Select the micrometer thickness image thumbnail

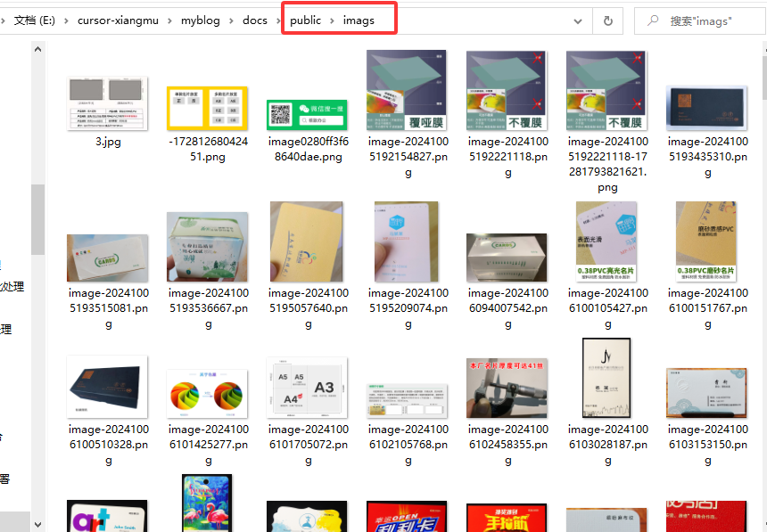pos(507,389)
